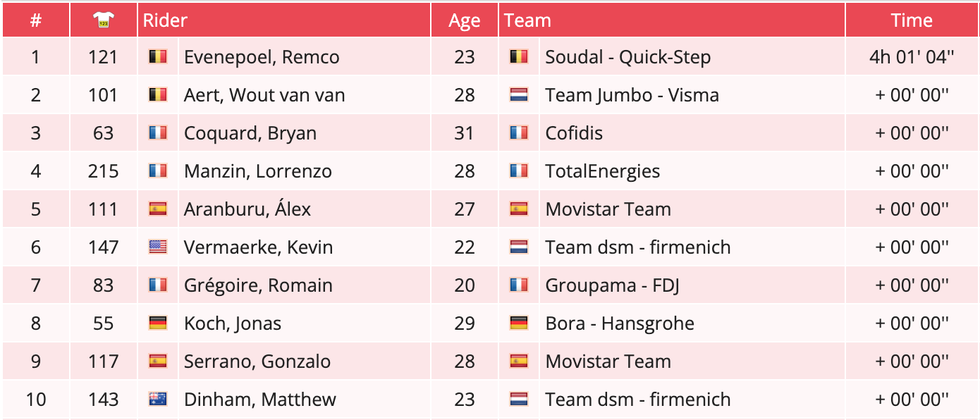
Task: Click the US flag beside Vermaerke, Kevin
Action: pyautogui.click(x=157, y=247)
